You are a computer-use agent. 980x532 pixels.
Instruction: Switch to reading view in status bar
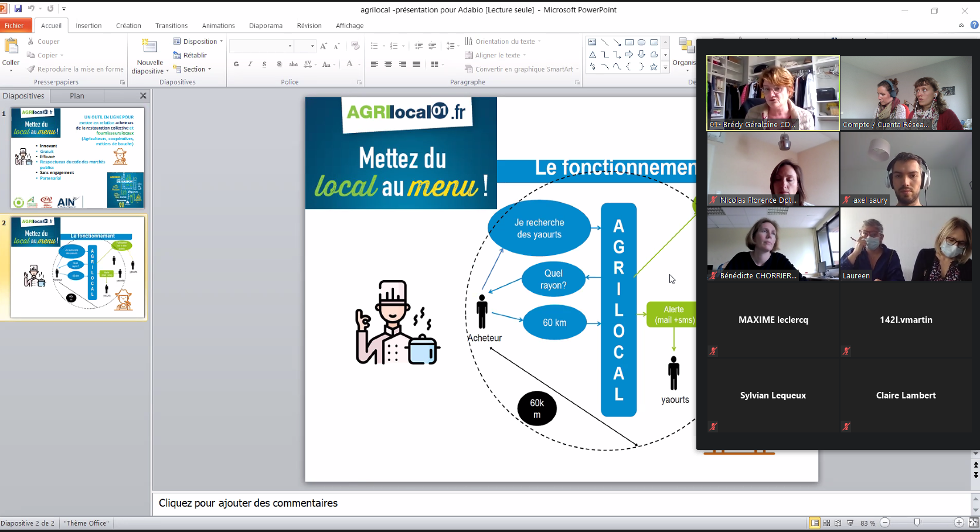838,523
